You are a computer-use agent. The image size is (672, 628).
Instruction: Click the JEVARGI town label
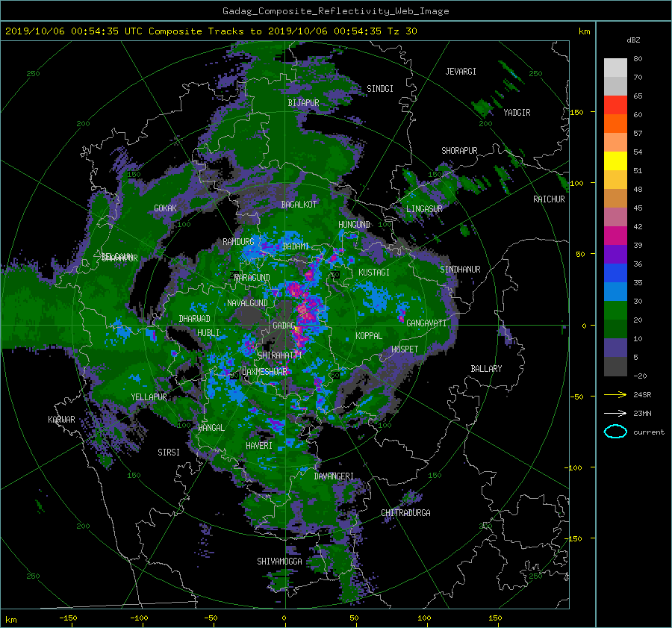tap(461, 72)
